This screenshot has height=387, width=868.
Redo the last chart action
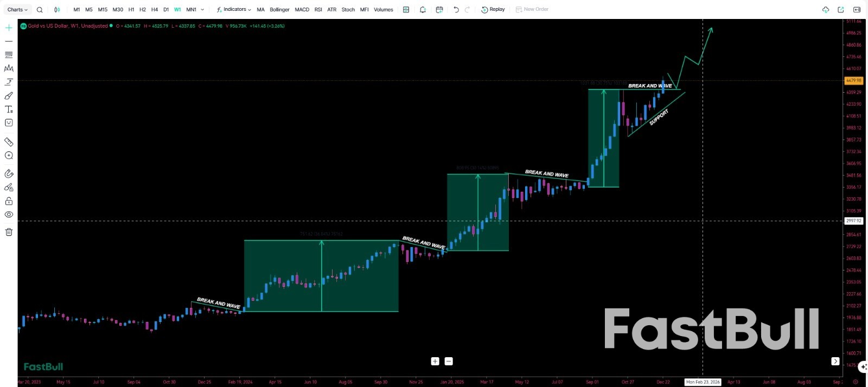coord(467,9)
